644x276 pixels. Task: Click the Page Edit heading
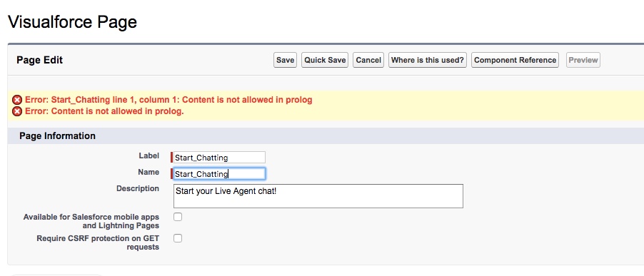tap(39, 61)
